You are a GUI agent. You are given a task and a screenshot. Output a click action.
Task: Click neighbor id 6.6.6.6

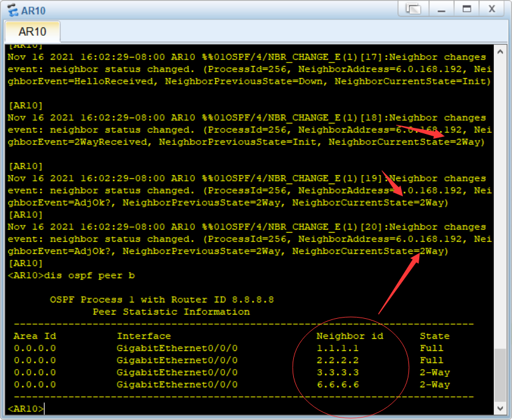(337, 384)
